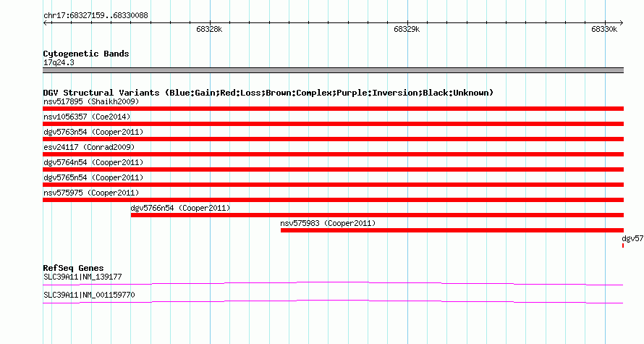Viewport: 644px width, 344px height.
Task: Open the dgv5763n54 (Cooper2011) variant label
Action: 93,132
